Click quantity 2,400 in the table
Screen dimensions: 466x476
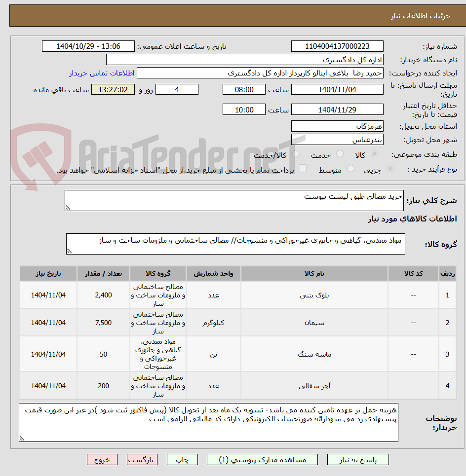[103, 295]
